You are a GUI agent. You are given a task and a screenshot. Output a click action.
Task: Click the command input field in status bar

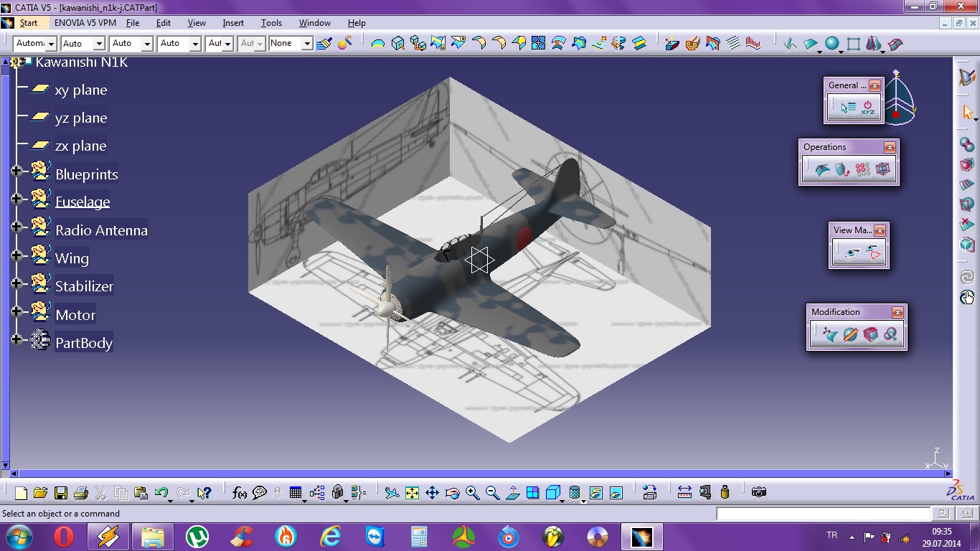[x=823, y=514]
